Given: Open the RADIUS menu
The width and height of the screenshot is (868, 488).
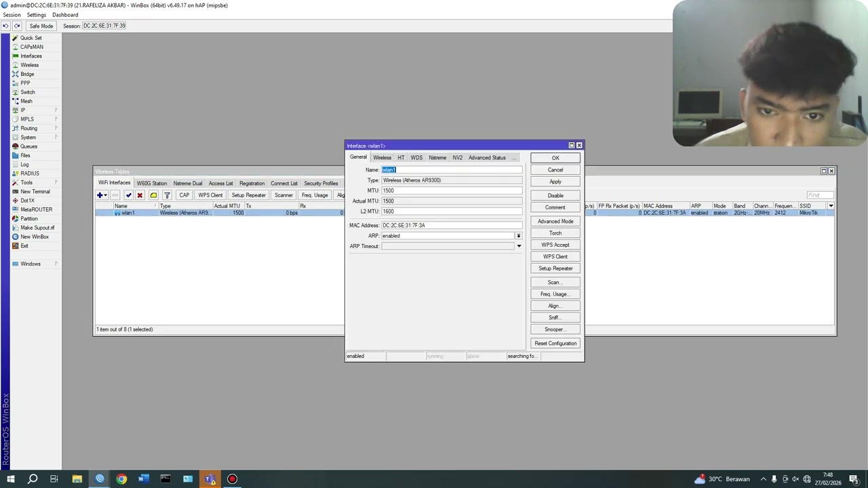Looking at the screenshot, I should [29, 174].
